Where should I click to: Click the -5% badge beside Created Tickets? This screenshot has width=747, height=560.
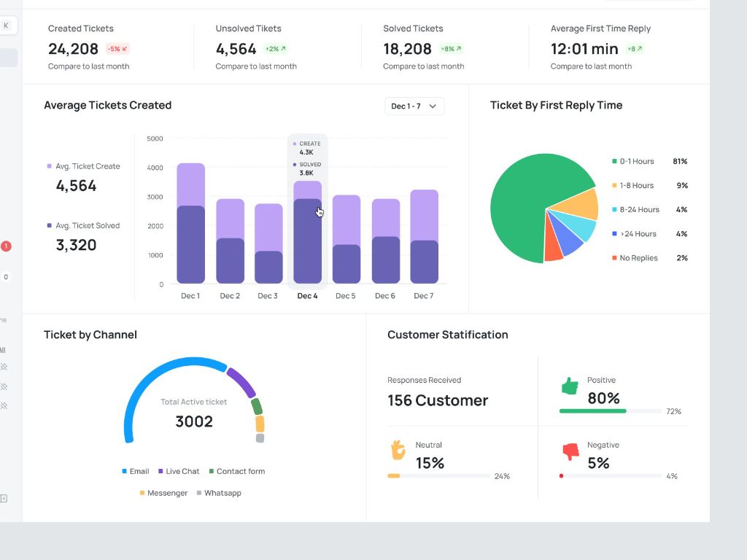pos(117,49)
